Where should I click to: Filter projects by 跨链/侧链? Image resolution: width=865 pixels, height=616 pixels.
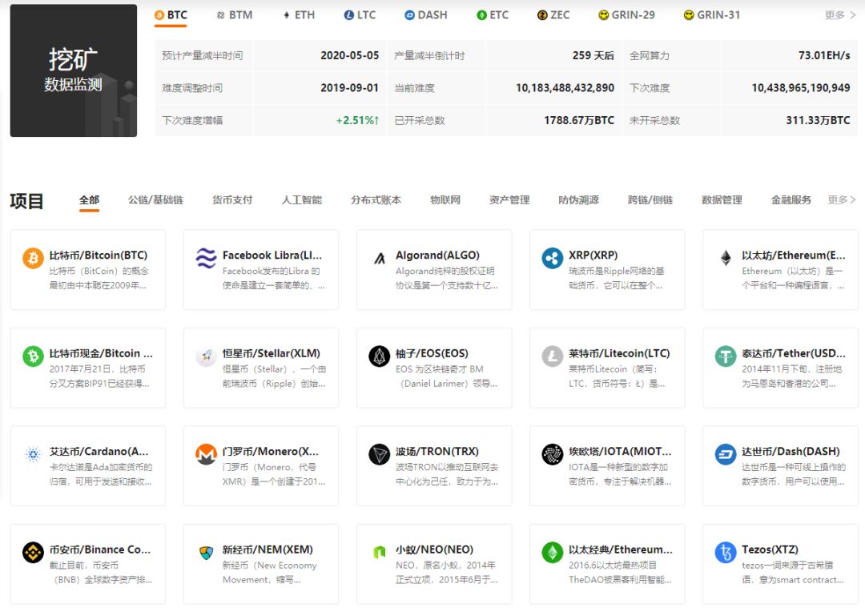(x=650, y=199)
